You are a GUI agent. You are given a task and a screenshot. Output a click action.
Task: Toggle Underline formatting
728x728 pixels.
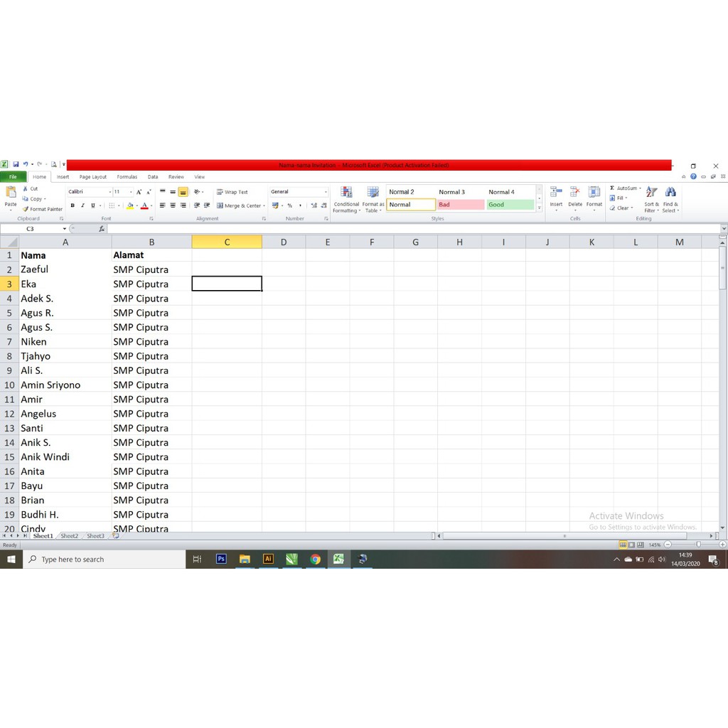coord(93,205)
